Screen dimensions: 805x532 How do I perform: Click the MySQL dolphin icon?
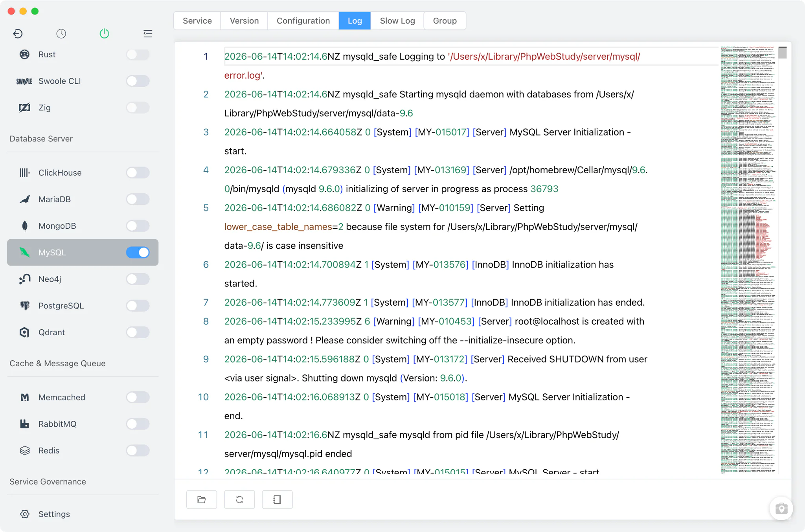coord(25,252)
